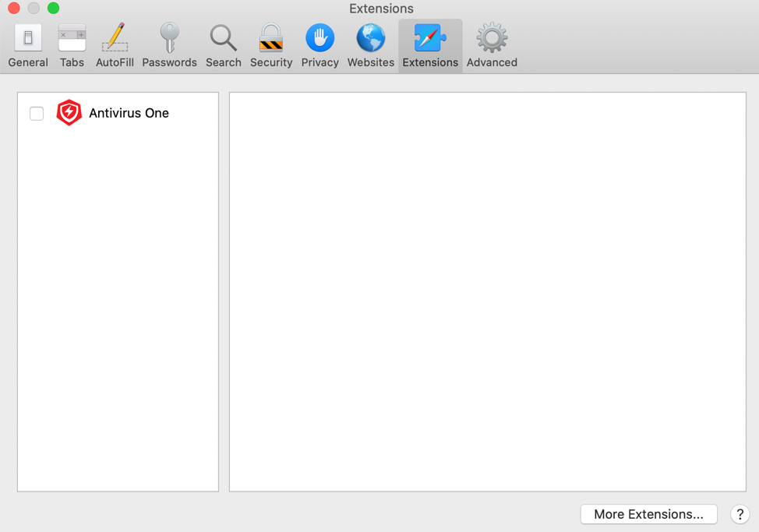Close the Extensions preferences window

point(14,9)
